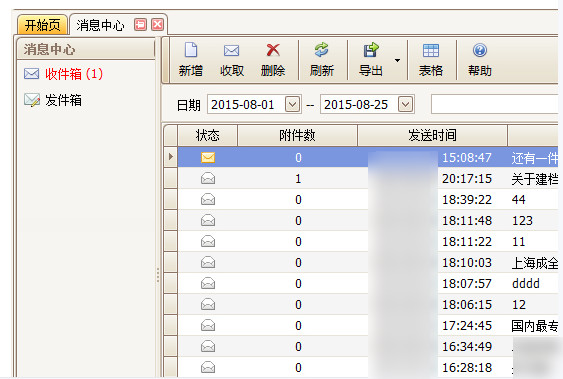563x379 pixels.
Task: Open the 收件箱 (1) inbox folder
Action: 64,74
